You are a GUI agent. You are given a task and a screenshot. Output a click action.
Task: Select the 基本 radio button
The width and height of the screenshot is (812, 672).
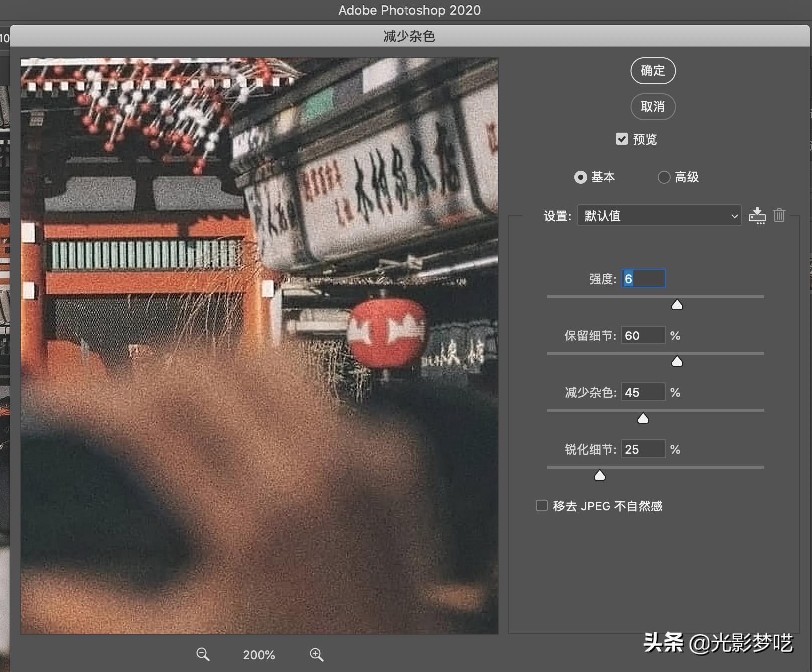(x=581, y=177)
